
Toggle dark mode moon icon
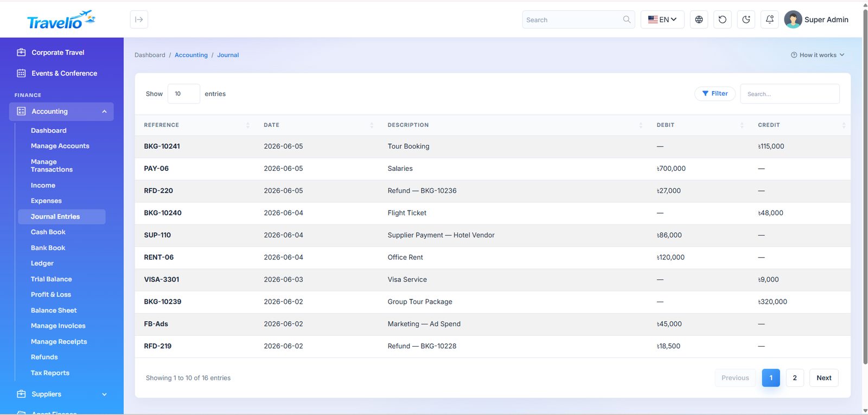click(x=746, y=20)
